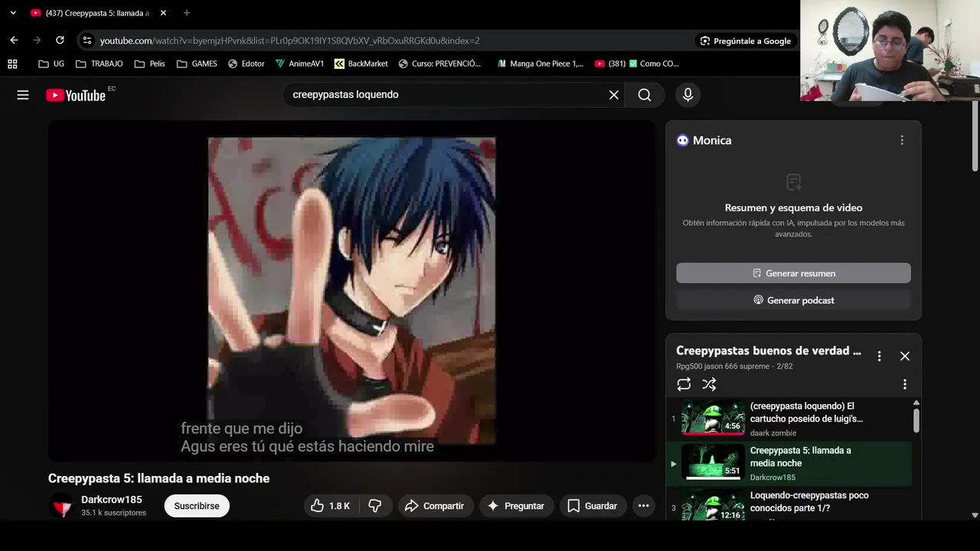Open the (381) Como CO bookmark
This screenshot has height=551, width=980.
click(637, 64)
